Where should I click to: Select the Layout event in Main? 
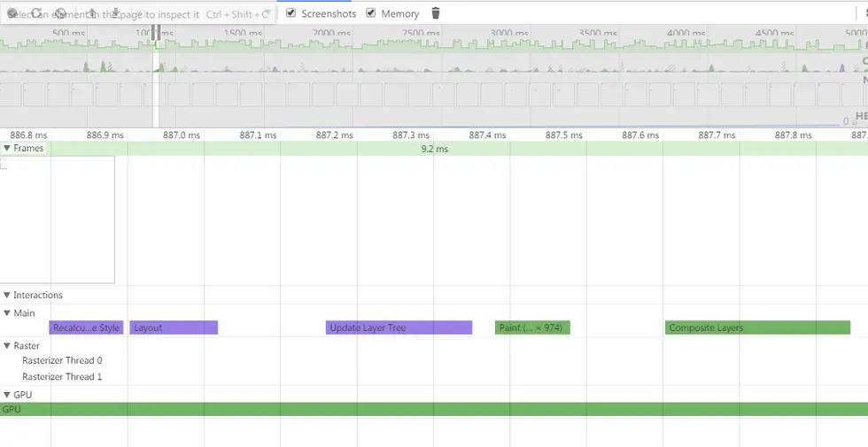[174, 328]
